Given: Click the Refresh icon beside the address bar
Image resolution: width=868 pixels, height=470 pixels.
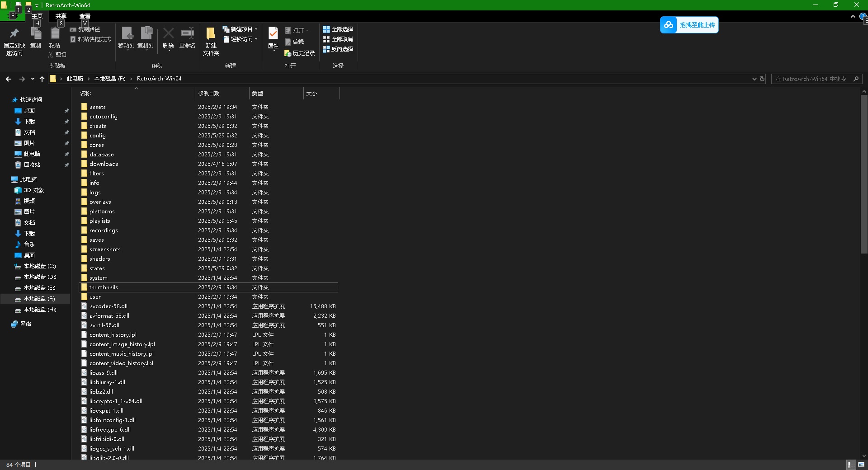Looking at the screenshot, I should pos(762,79).
